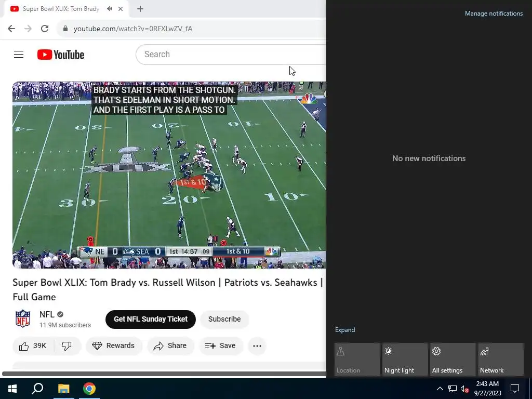Open a new tab with the plus button
The image size is (532, 399).
(140, 9)
